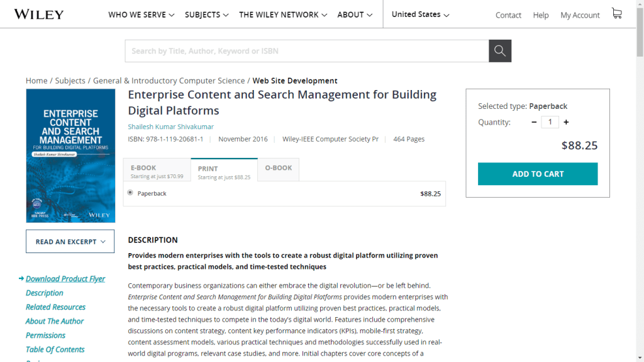Click the arrow beside Download Product Flyer
Image resolution: width=644 pixels, height=362 pixels.
(21, 279)
